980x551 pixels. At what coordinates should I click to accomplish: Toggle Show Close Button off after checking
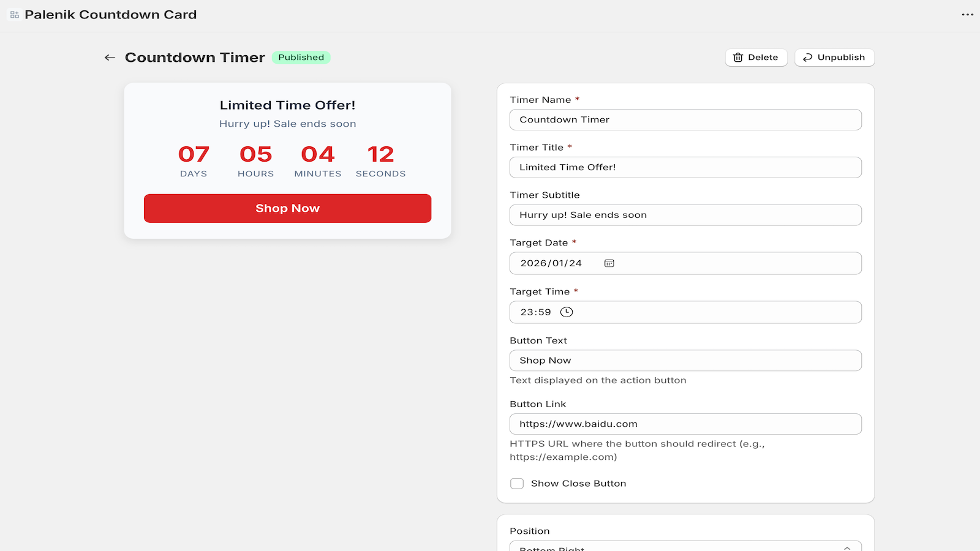516,483
